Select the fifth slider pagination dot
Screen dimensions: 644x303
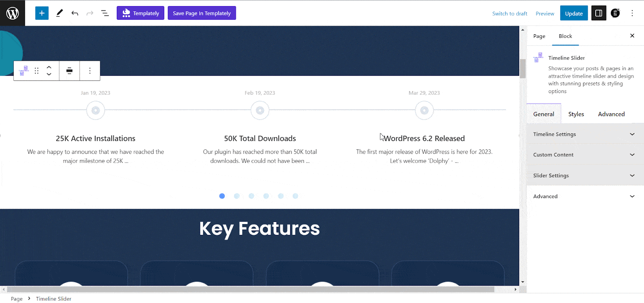[281, 196]
